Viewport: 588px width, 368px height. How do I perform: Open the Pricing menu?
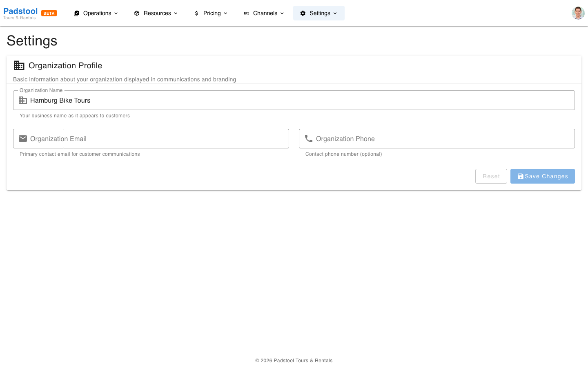point(211,13)
